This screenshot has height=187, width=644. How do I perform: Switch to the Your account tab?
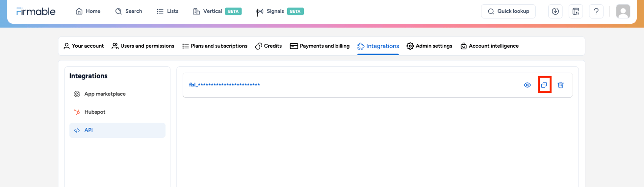83,46
